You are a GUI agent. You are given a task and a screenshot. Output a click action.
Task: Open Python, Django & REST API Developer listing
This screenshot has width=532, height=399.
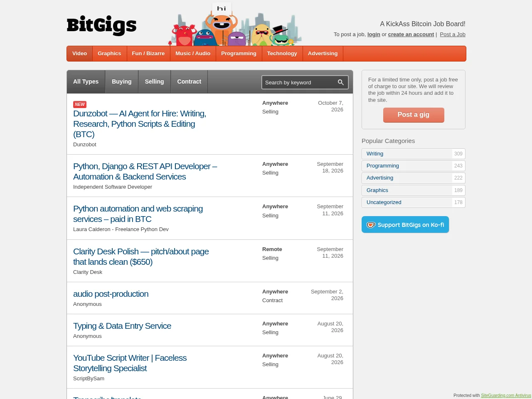[145, 171]
